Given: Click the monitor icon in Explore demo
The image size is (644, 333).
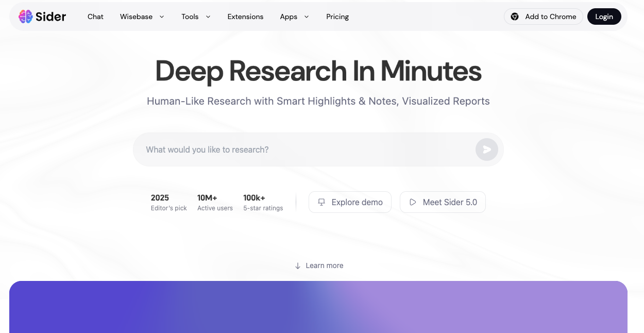Looking at the screenshot, I should pos(321,202).
